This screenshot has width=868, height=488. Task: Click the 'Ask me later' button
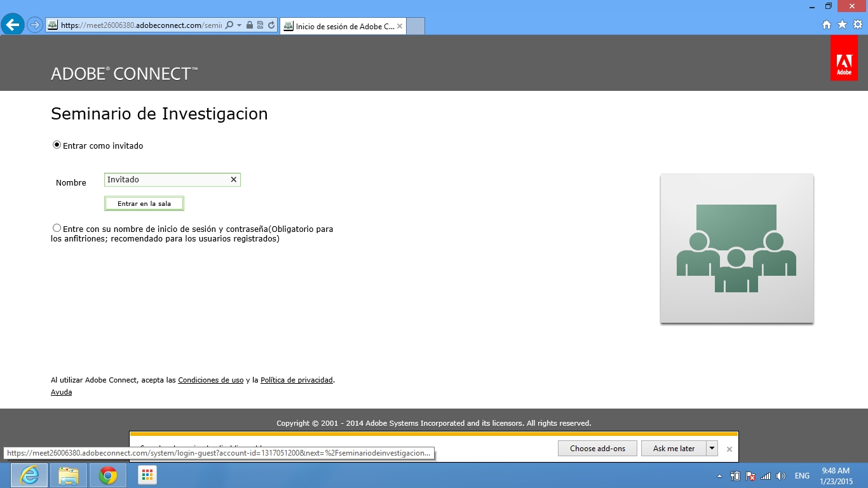click(x=674, y=448)
